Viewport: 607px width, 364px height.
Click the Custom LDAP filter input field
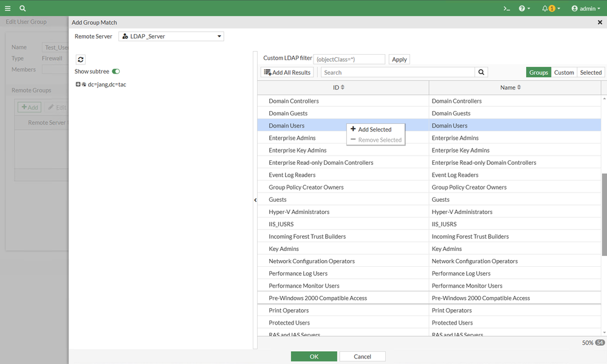349,60
